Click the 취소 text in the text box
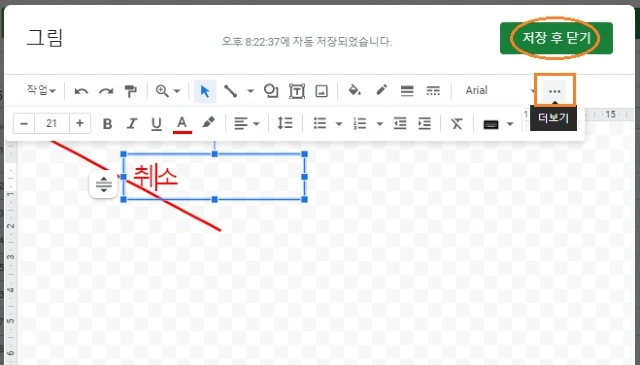The width and height of the screenshot is (640, 365). click(x=156, y=177)
